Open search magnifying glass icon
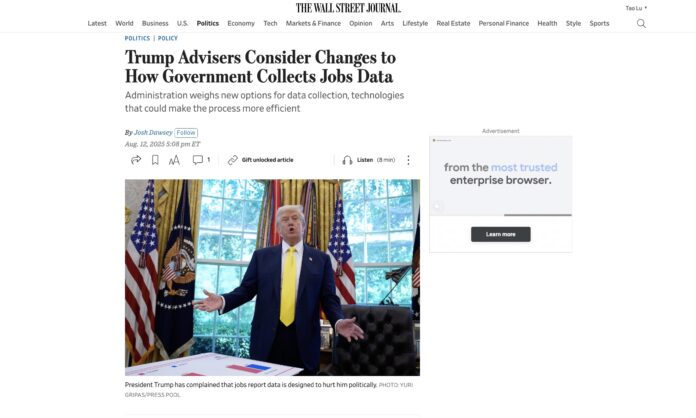Screen dimensions: 696x418 (x=641, y=23)
